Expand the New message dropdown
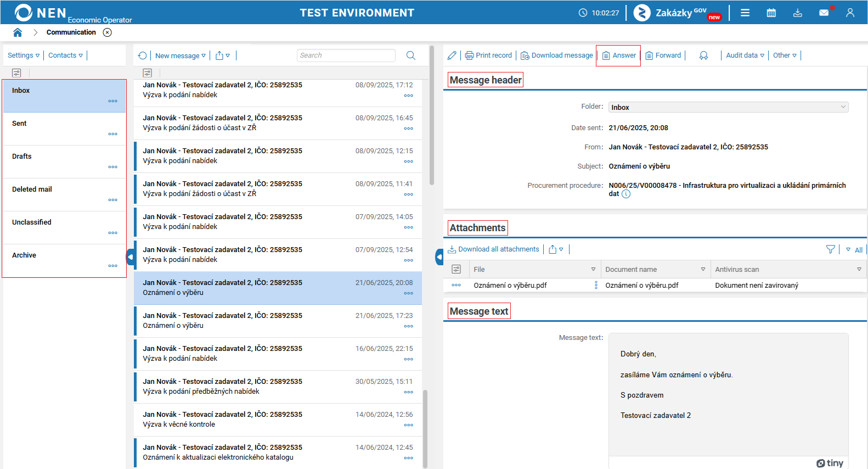This screenshot has width=868, height=469. tap(181, 55)
